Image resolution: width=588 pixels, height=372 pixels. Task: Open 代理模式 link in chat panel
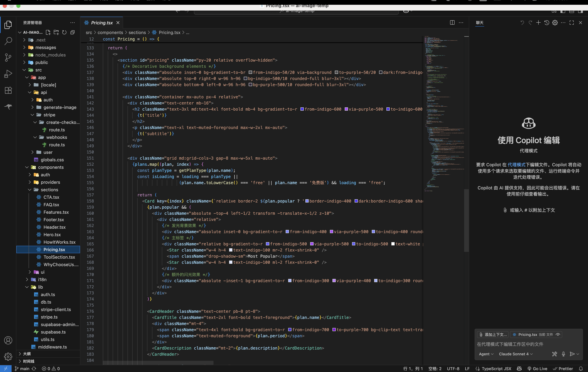(517, 165)
